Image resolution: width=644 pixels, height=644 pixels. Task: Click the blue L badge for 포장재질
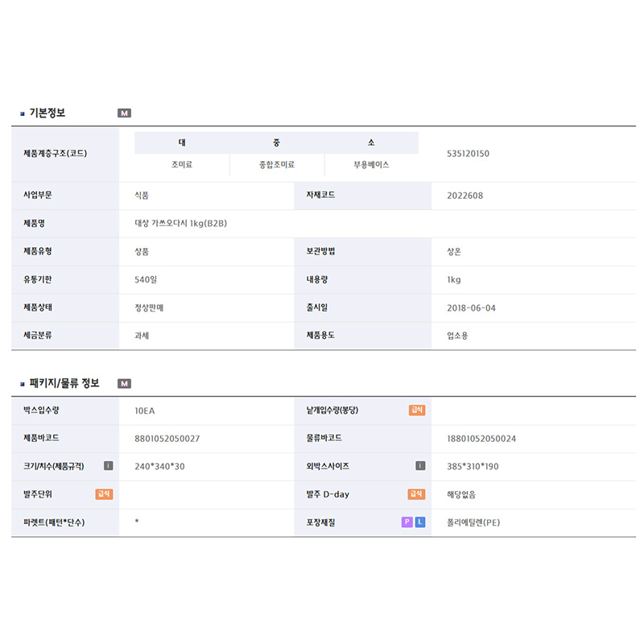pyautogui.click(x=420, y=522)
